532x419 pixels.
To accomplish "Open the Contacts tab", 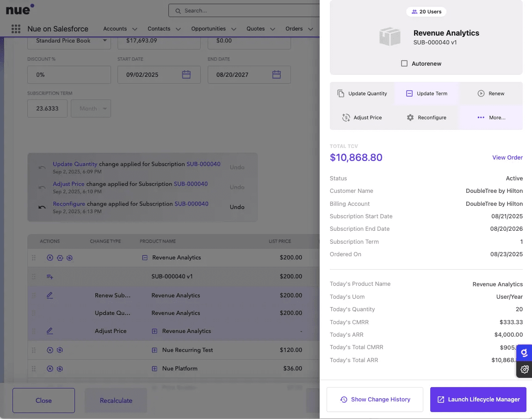I will tap(159, 29).
